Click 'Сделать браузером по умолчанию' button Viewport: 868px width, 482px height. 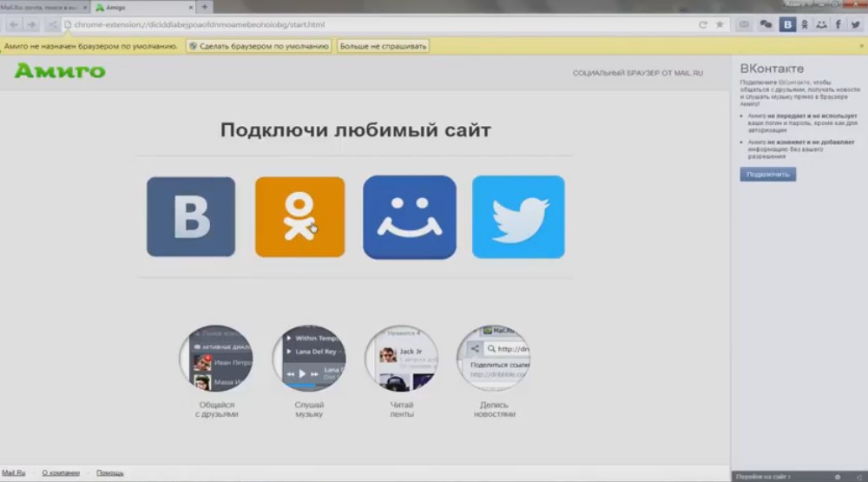(x=259, y=46)
